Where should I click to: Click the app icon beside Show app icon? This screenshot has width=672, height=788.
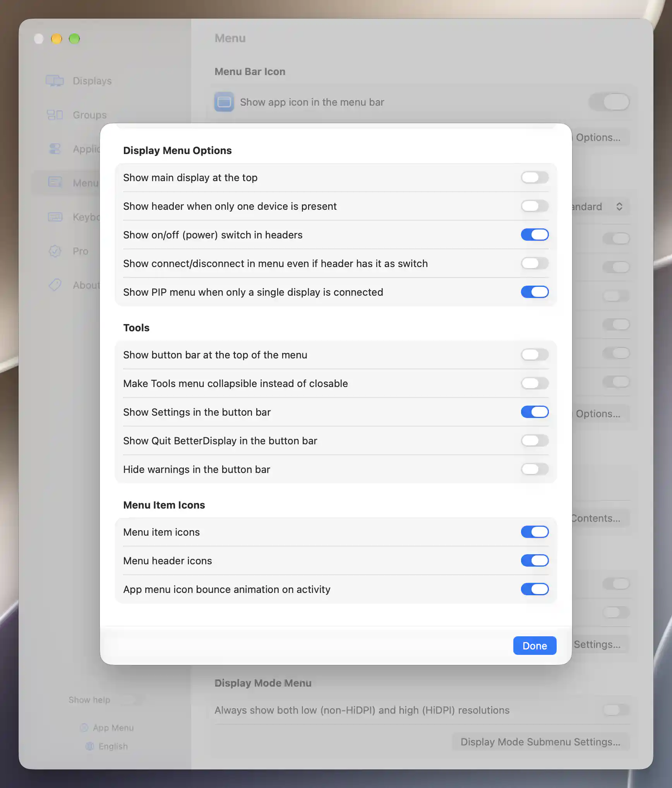[x=224, y=102]
